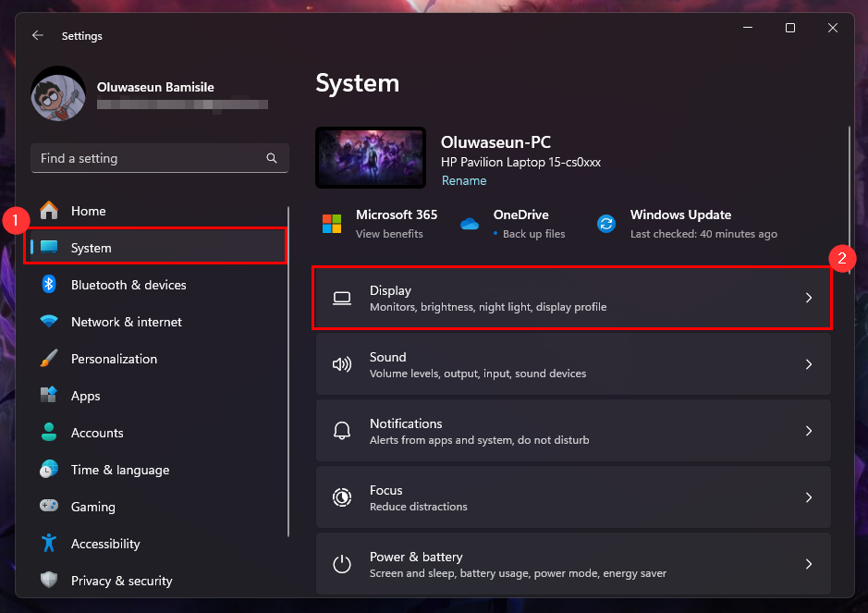
Task: Open Time & language section
Action: 119,470
